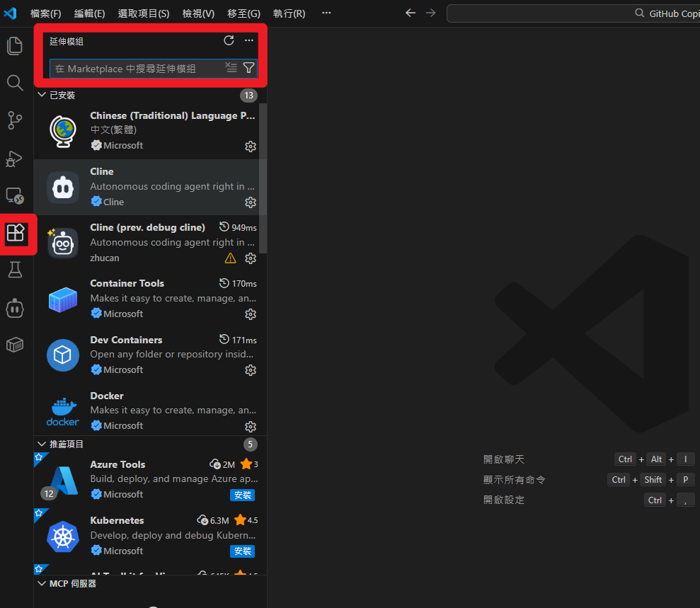This screenshot has height=608, width=700.
Task: Click 安裝 button for Kubernetes
Action: tap(242, 551)
